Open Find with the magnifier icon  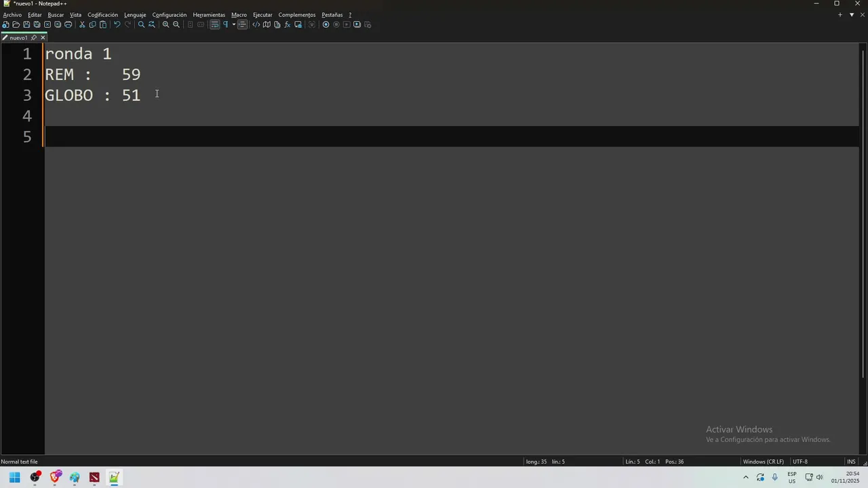click(141, 24)
